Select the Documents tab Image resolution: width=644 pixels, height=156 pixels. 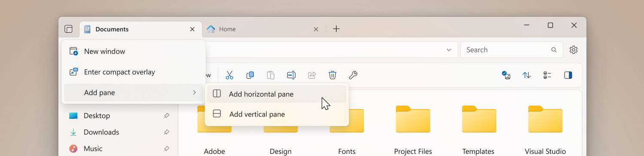(140, 29)
